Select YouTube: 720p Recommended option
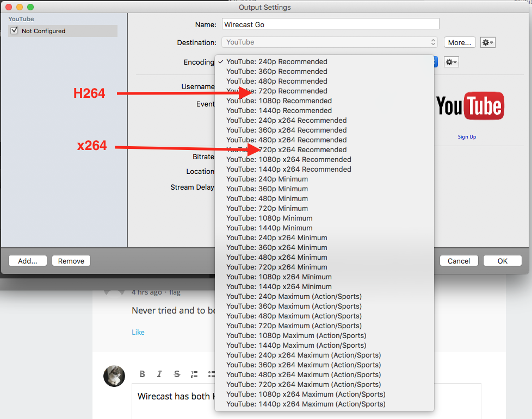The width and height of the screenshot is (532, 419). 324,91
